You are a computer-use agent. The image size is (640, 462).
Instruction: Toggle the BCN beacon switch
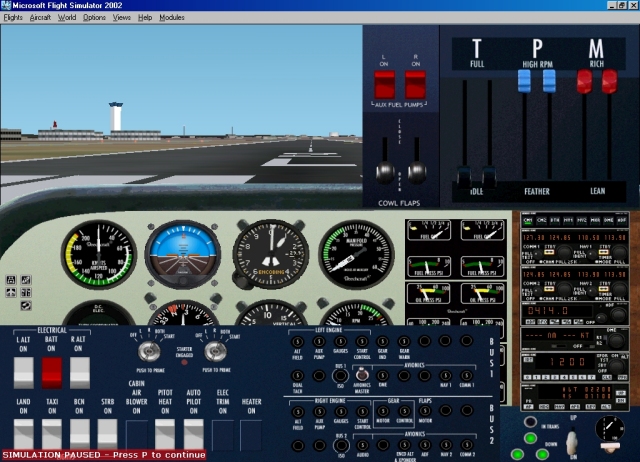pos(80,434)
